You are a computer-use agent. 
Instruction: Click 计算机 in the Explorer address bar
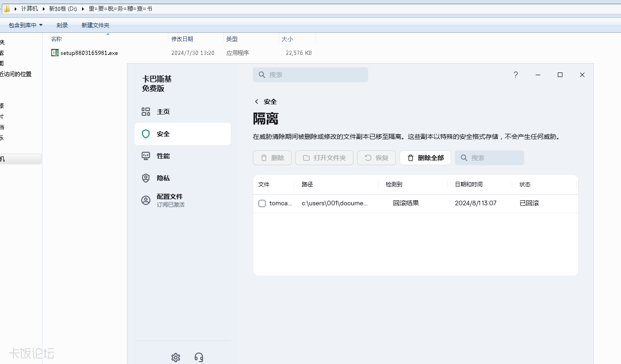30,9
